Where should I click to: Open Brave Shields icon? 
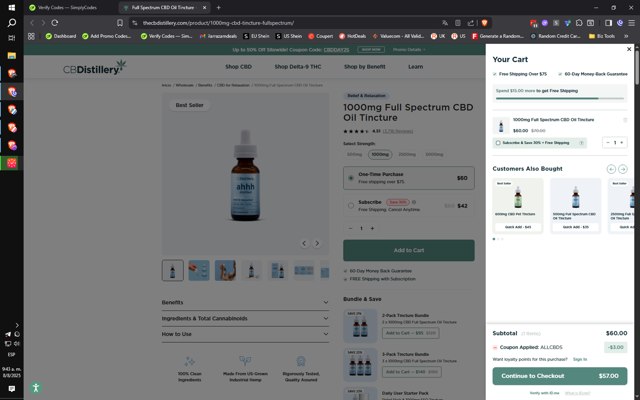pos(484,23)
